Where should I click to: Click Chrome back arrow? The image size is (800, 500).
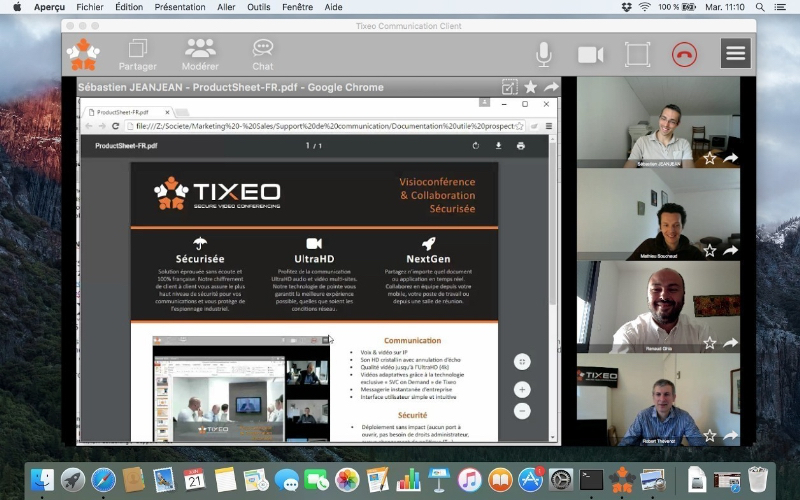(89, 126)
